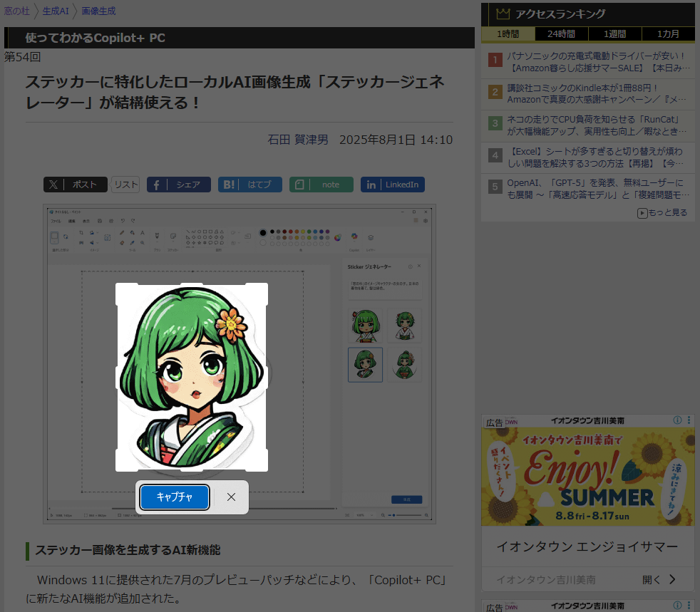Open the color wheel editor in Paint
Image resolution: width=700 pixels, height=612 pixels.
point(337,237)
